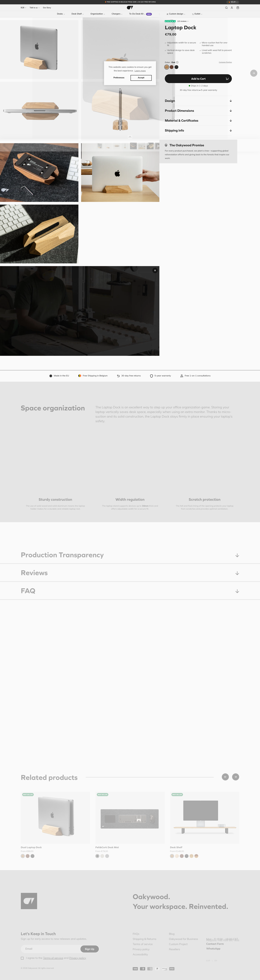This screenshot has width=260, height=980.
Task: Open the Dual Laptop Dock product image
Action: (x=56, y=818)
